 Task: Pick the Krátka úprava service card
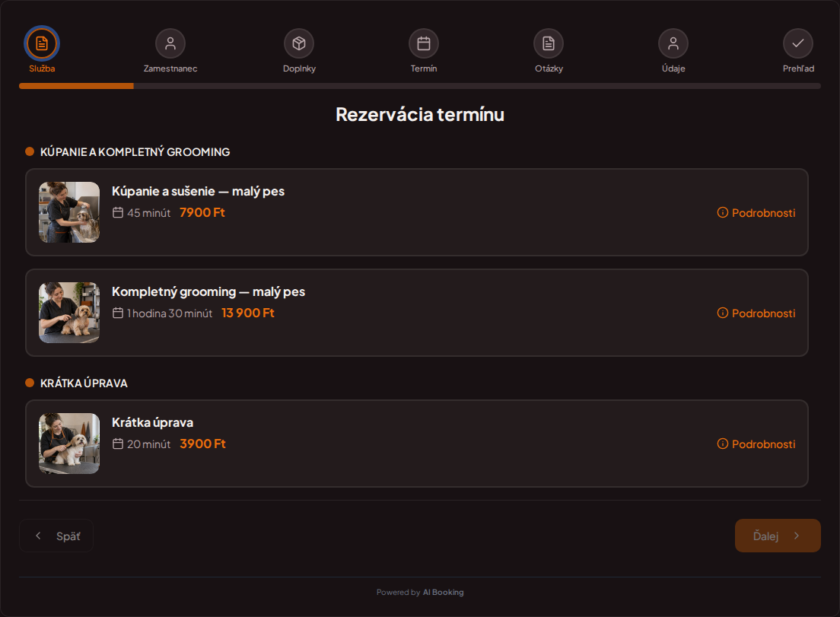417,444
